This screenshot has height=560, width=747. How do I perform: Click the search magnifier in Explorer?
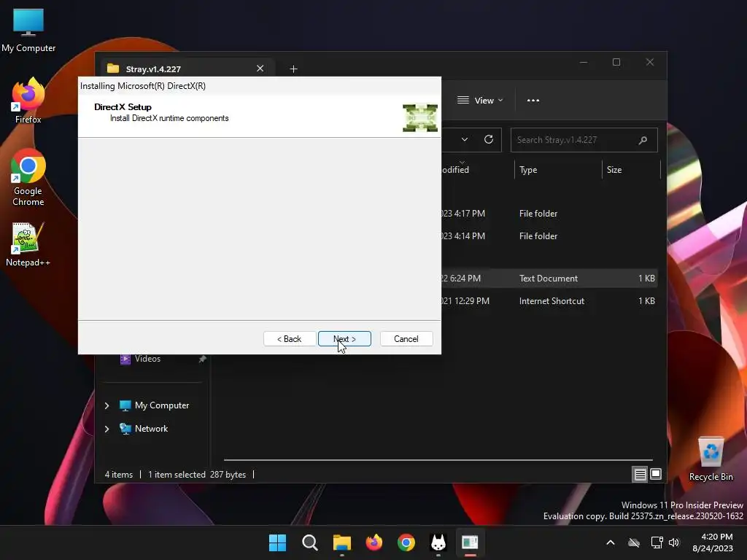pyautogui.click(x=643, y=140)
